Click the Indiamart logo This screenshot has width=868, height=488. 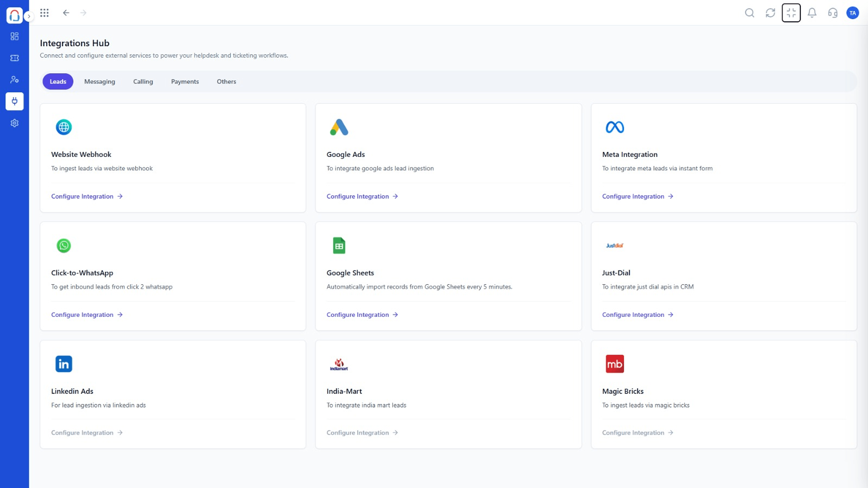[339, 364]
